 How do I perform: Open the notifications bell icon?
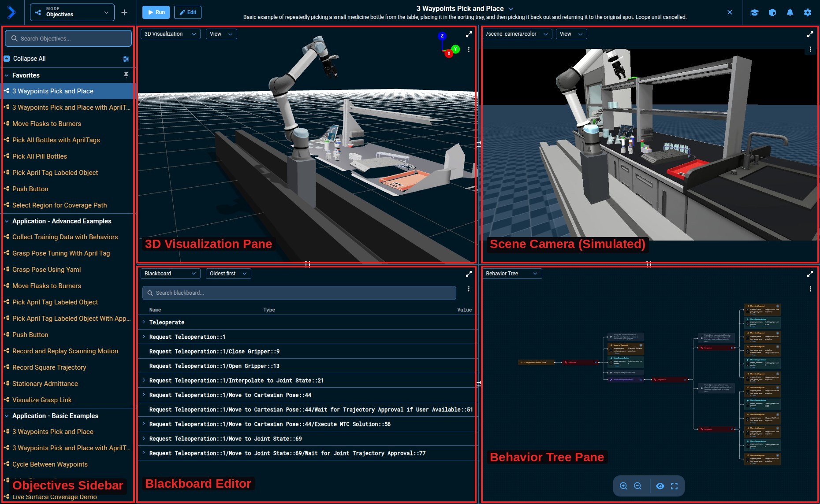(790, 12)
